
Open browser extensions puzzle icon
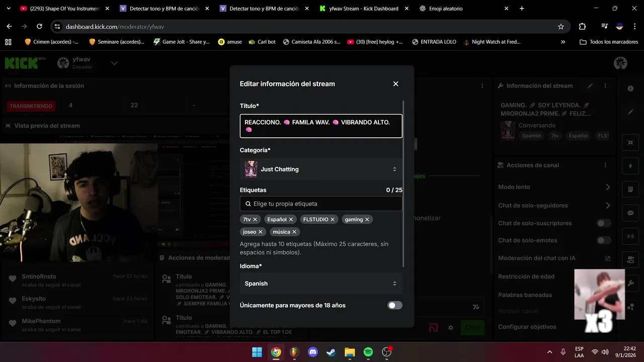tap(583, 27)
